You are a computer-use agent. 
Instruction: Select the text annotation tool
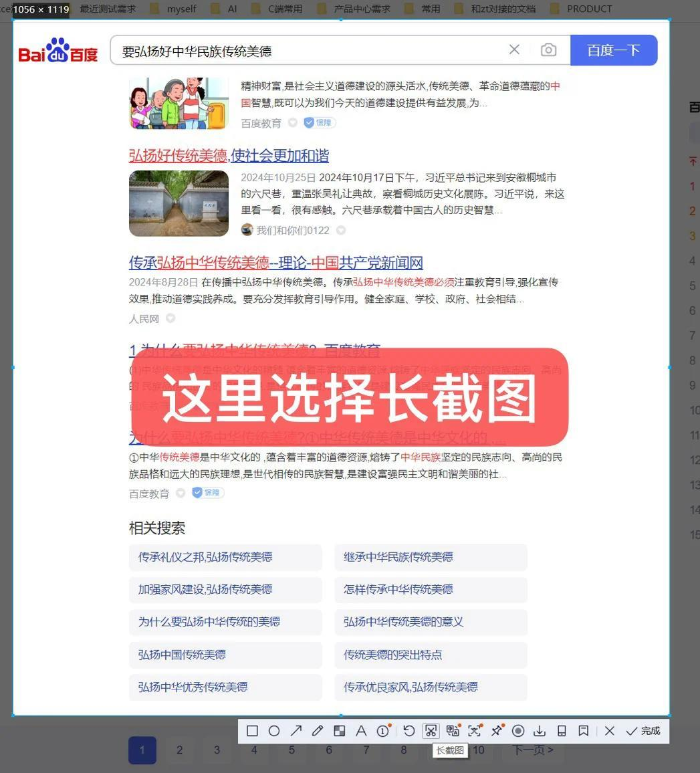[362, 731]
